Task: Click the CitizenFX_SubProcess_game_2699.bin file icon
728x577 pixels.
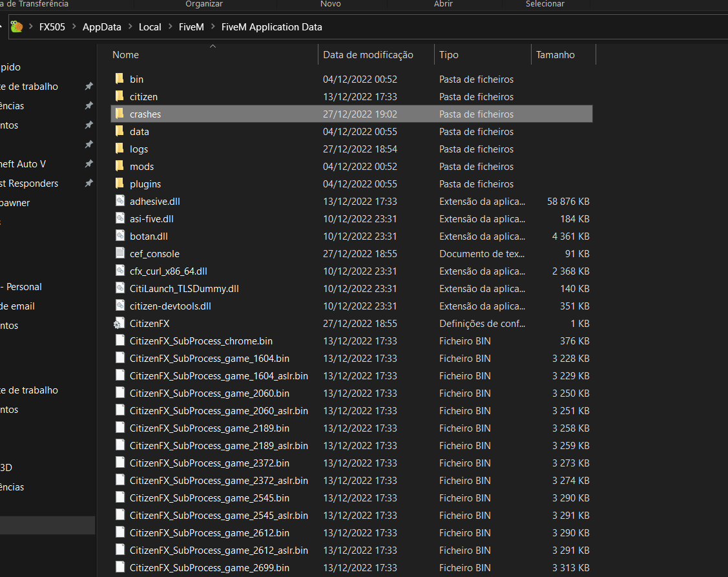Action: 120,567
